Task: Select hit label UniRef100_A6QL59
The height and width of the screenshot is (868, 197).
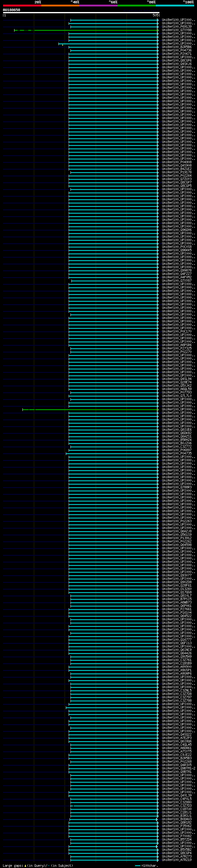Action: point(177,389)
